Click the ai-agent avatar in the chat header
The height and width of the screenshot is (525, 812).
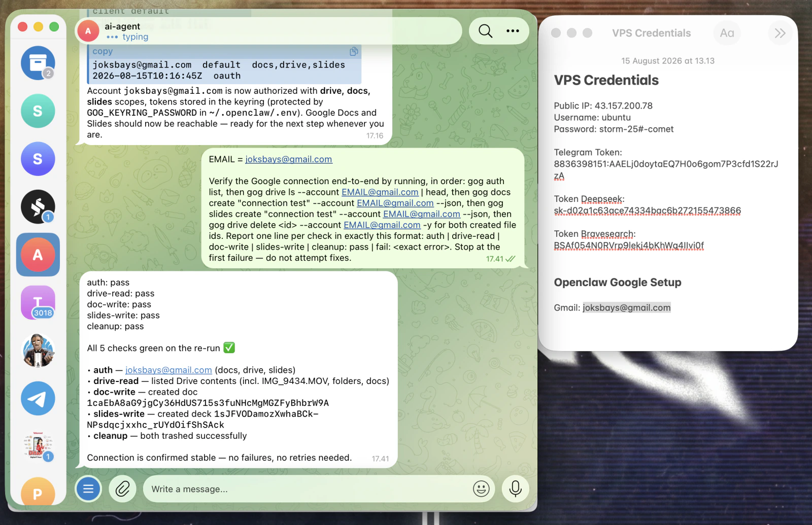pos(88,31)
